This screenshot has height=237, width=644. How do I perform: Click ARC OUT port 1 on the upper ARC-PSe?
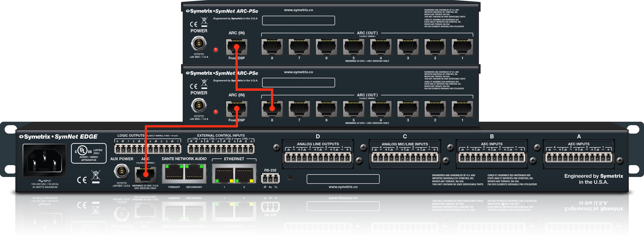(x=462, y=47)
